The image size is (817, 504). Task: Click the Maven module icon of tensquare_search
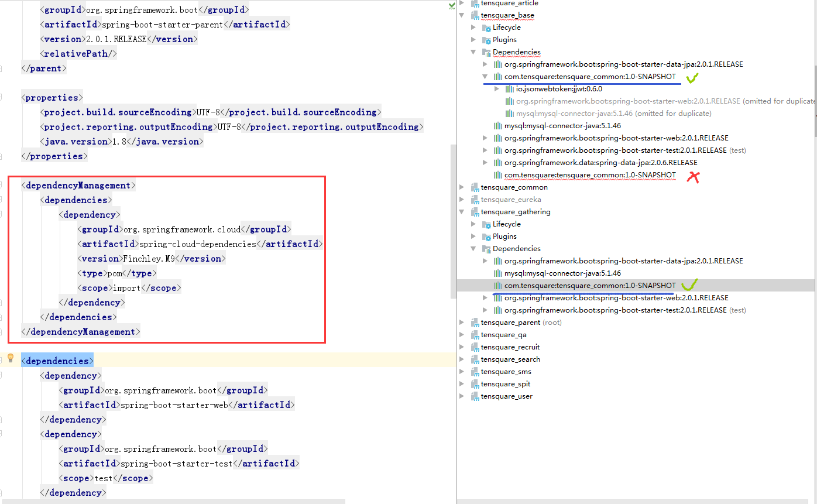(x=475, y=359)
